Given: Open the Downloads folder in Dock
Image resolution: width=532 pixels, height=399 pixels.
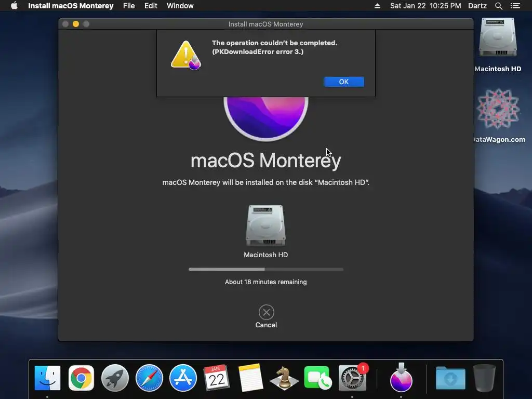Looking at the screenshot, I should point(450,378).
